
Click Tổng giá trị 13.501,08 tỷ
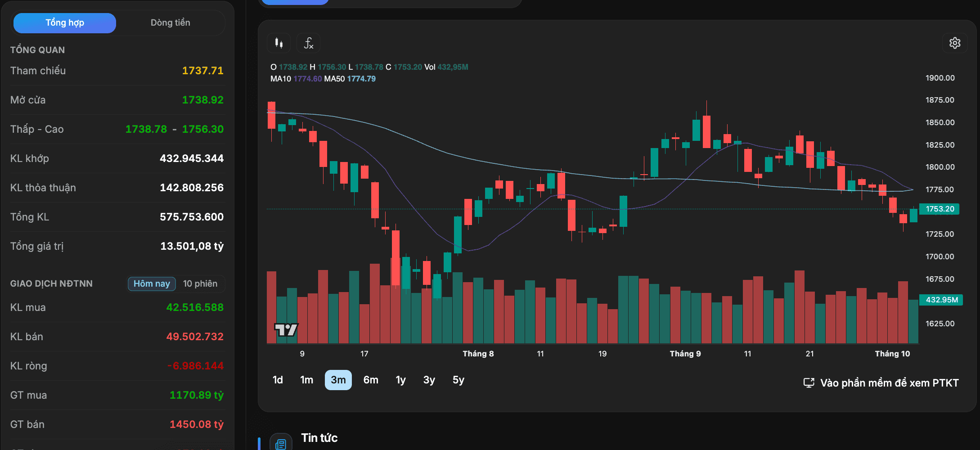coord(192,246)
